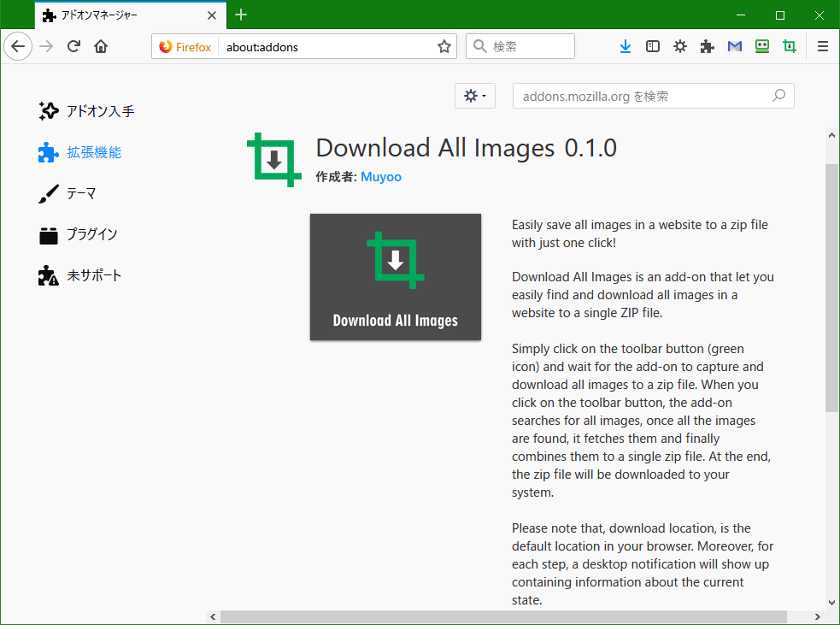Screen dimensions: 840x625
Task: Click the Download All Images preview thumbnail
Action: click(x=396, y=277)
